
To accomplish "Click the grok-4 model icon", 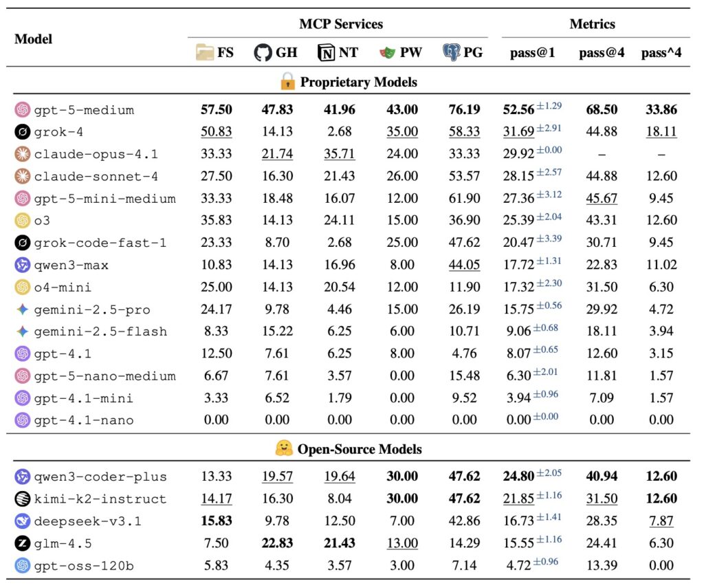I will 23,132.
